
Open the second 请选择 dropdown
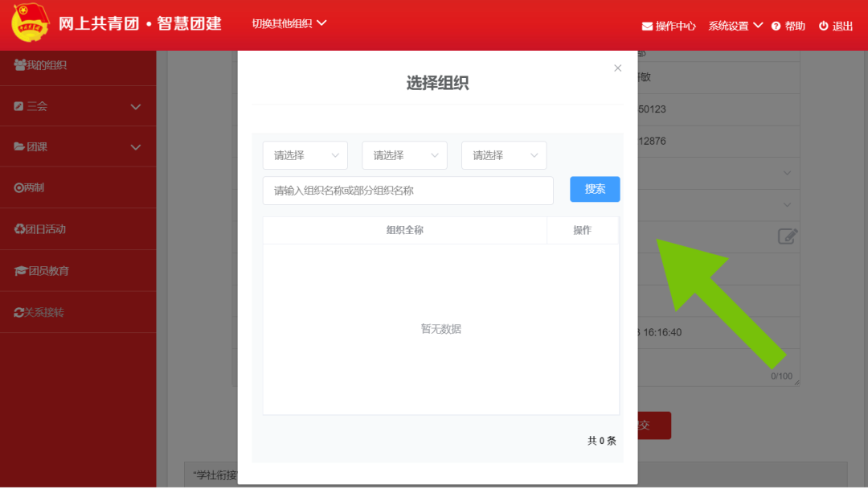(404, 155)
